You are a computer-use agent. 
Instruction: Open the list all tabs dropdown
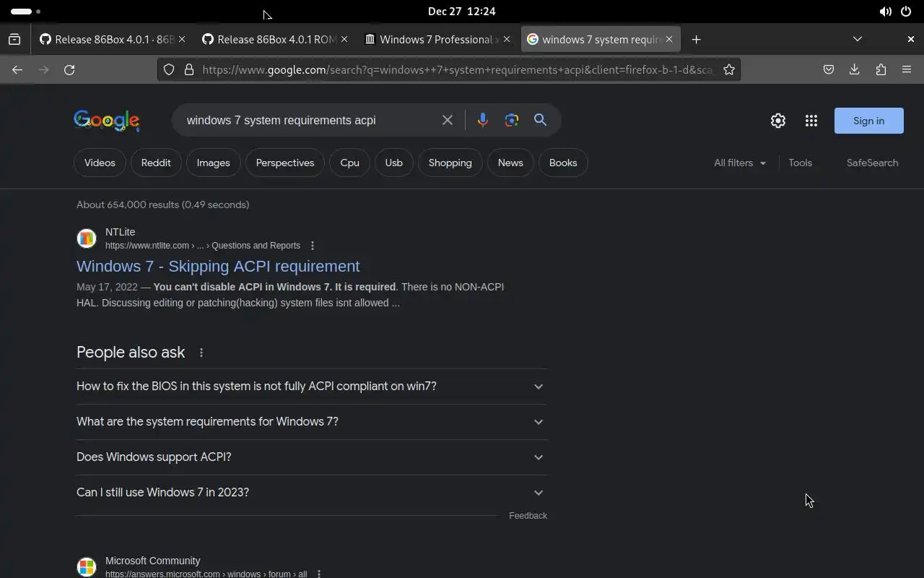click(x=858, y=39)
